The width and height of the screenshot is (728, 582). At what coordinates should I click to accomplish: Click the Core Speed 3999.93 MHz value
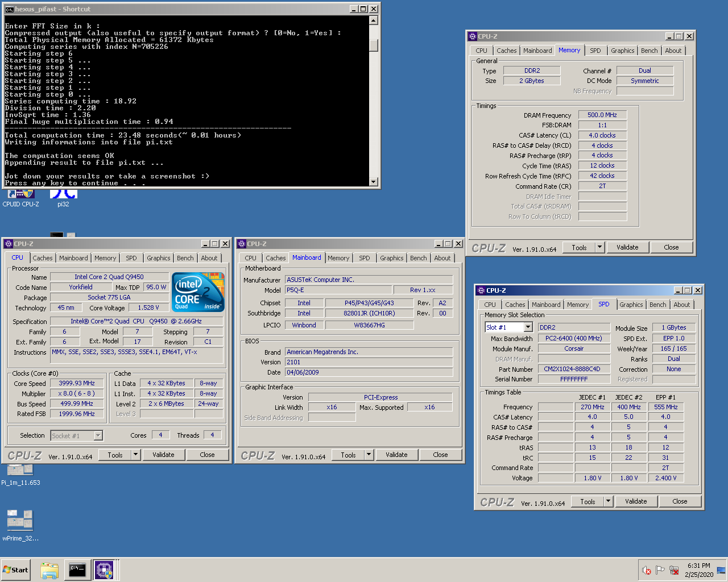click(x=77, y=383)
